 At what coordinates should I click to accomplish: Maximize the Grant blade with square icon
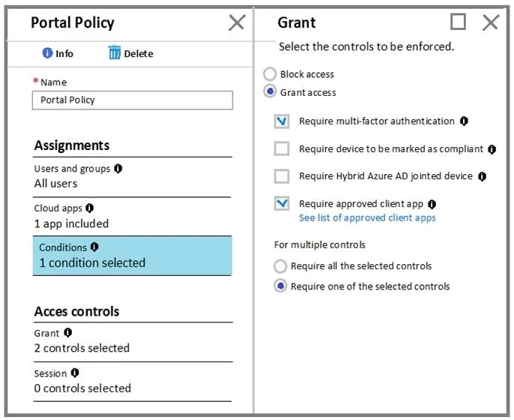click(x=458, y=22)
